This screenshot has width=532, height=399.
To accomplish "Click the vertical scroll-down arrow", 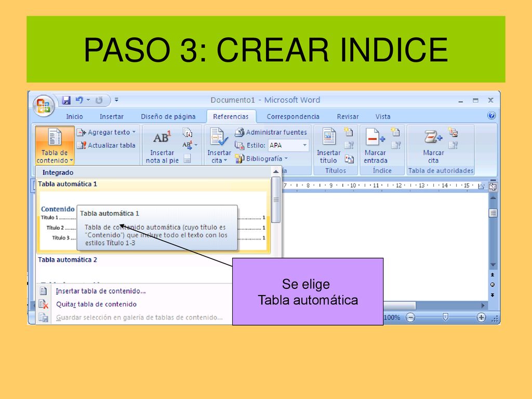I will coord(493,264).
